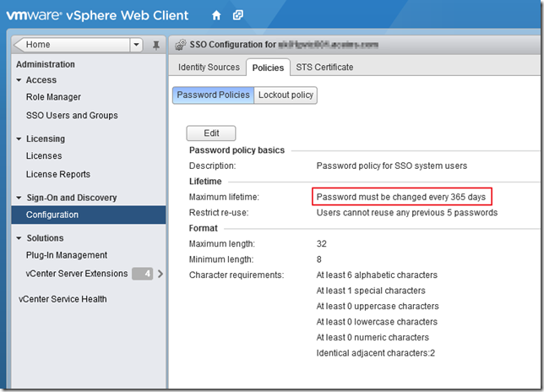Expand vCenter Server Extensions with the chevron

160,274
